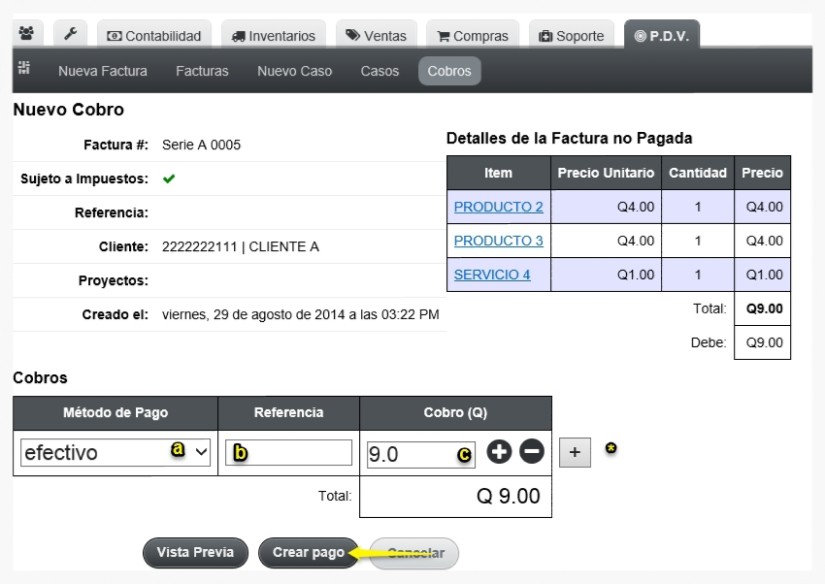
Task: Click the Debe value Q9.00
Action: point(764,343)
